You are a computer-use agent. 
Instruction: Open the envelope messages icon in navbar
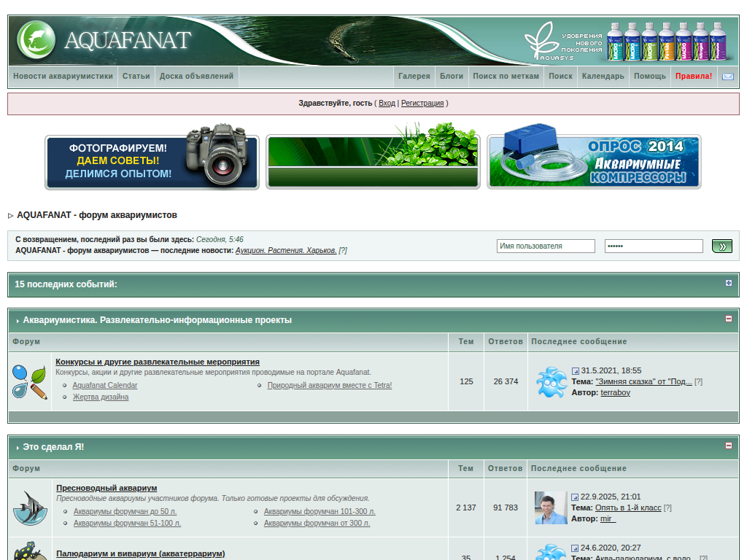point(727,77)
